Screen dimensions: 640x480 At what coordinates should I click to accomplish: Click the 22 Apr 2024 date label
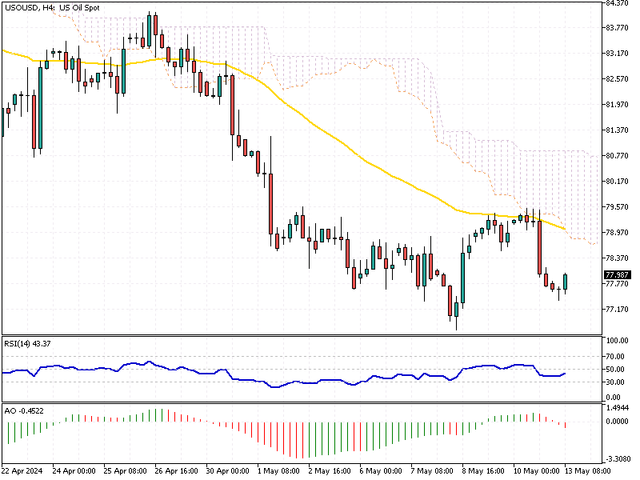coord(22,471)
